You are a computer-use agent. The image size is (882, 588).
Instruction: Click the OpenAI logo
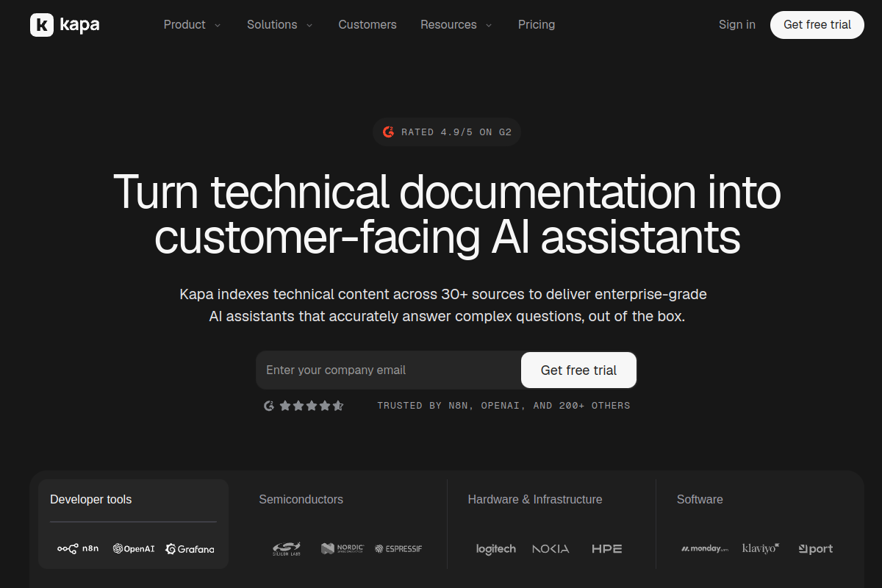[134, 549]
